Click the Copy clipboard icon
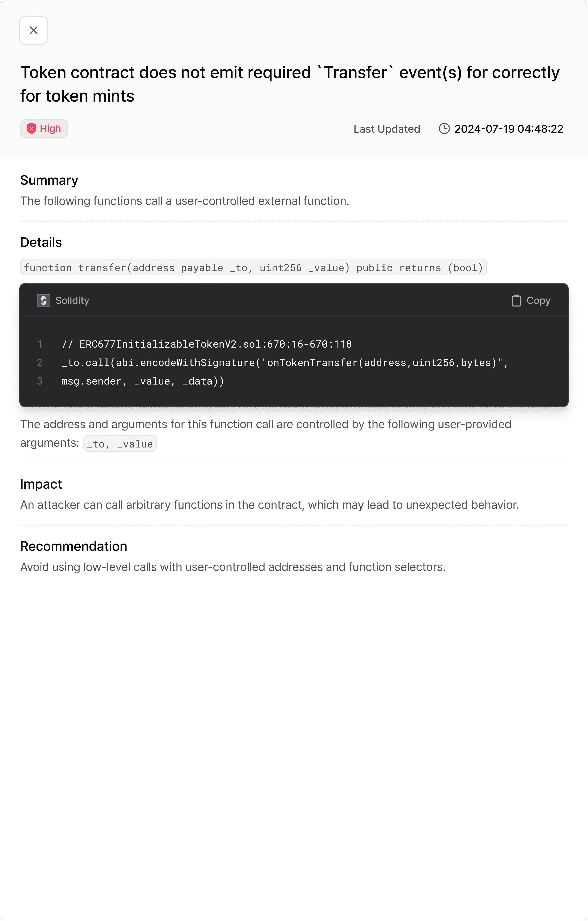The height and width of the screenshot is (921, 588). tap(516, 301)
